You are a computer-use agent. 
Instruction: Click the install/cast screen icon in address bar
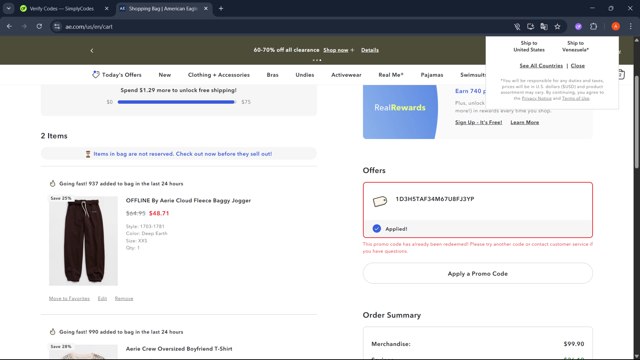pos(530,27)
